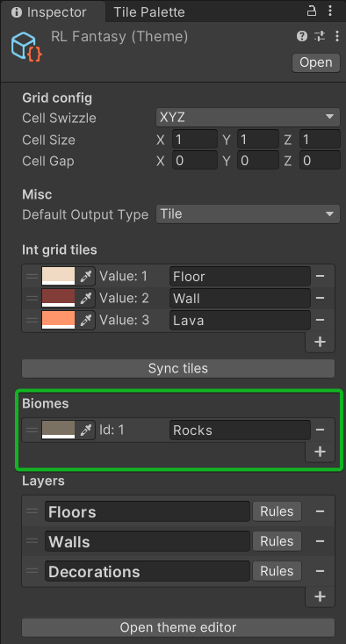Open Rules for the Floors layer

tap(277, 511)
